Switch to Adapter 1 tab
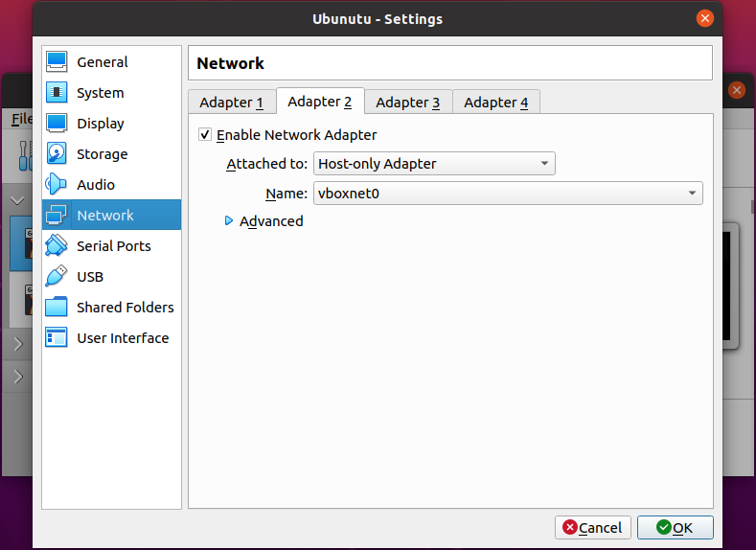The image size is (756, 550). pos(232,103)
